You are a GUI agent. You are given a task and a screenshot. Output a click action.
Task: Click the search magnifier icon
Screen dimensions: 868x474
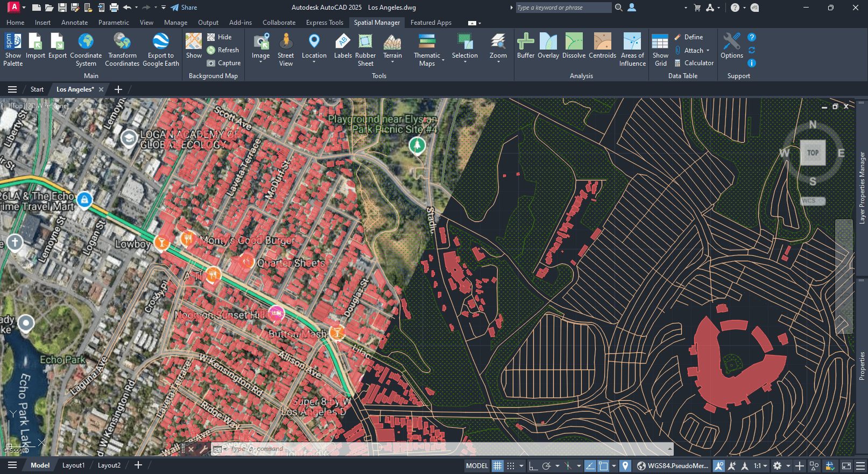coord(619,8)
